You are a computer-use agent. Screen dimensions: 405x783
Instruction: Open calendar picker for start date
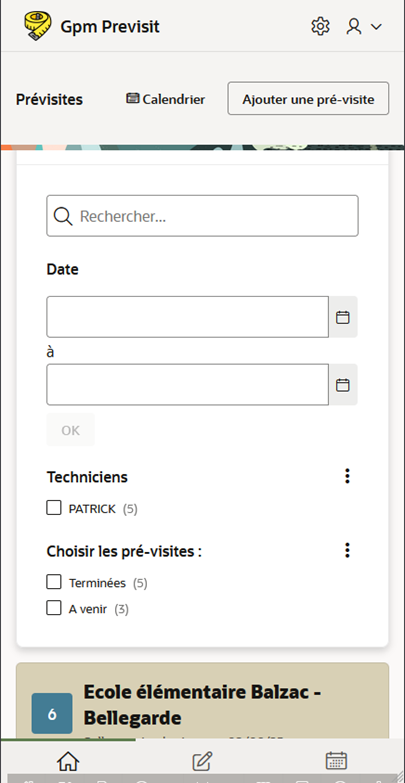(x=343, y=317)
